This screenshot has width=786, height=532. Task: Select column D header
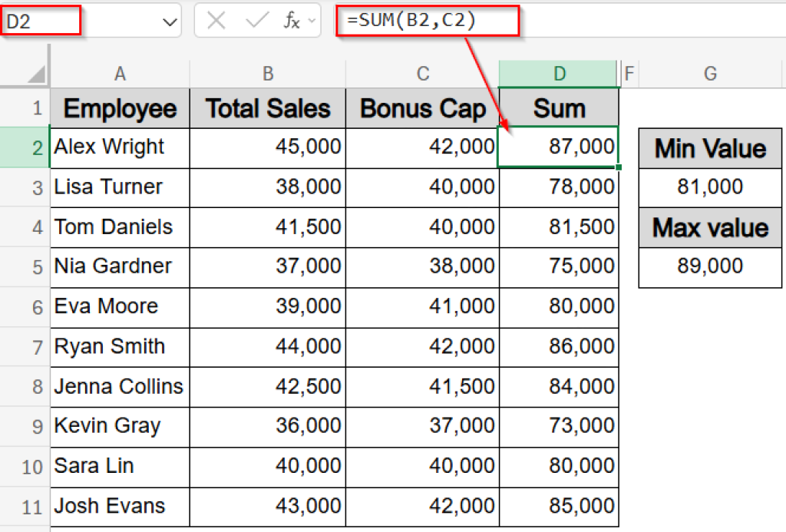click(559, 74)
